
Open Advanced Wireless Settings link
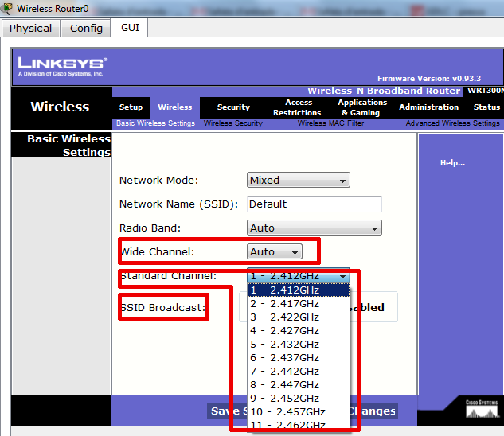coord(452,123)
